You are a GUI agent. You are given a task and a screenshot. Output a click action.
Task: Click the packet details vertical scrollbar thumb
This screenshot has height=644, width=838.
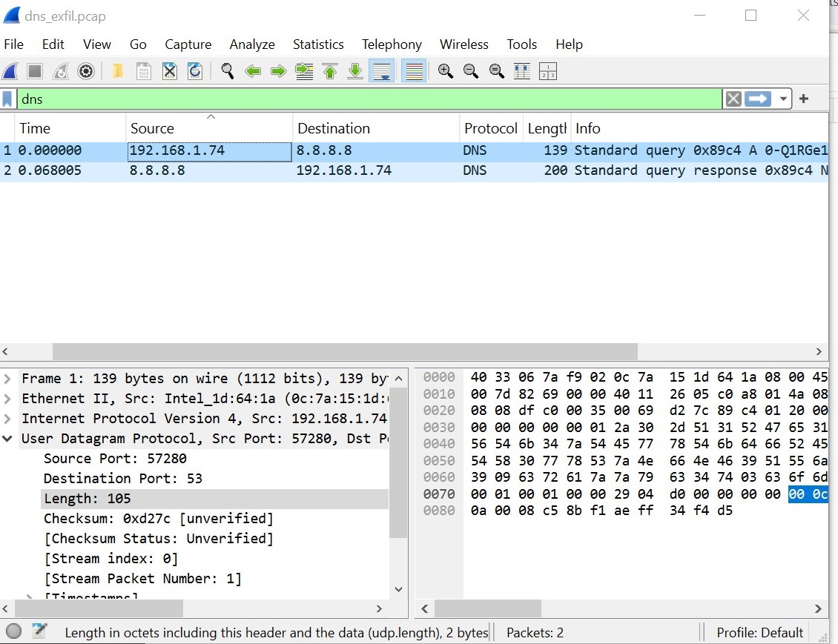click(x=398, y=462)
